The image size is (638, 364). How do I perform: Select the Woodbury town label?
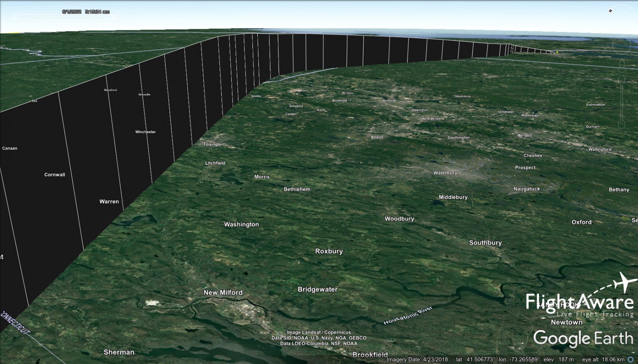click(399, 219)
